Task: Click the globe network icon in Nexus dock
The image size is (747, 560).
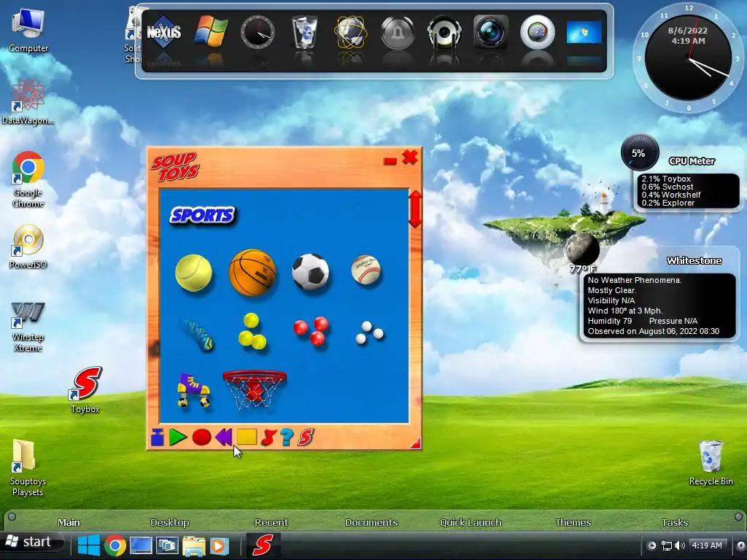Action: (351, 32)
